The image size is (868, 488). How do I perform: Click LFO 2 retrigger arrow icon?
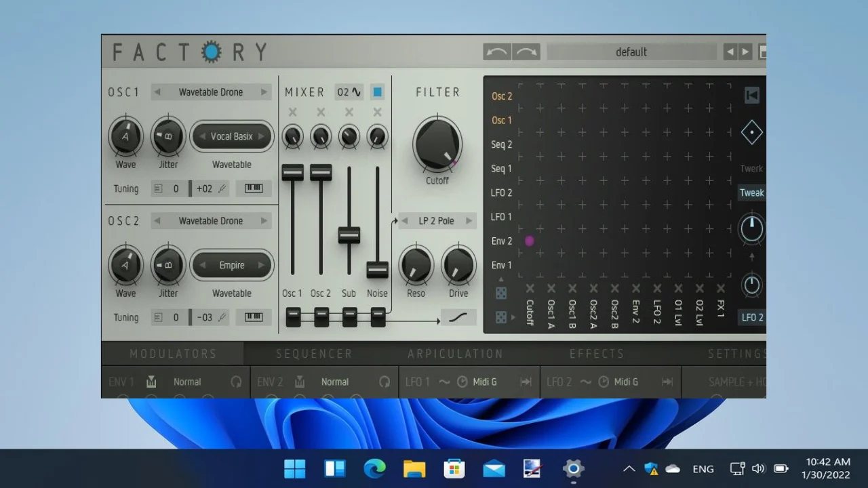(x=667, y=382)
